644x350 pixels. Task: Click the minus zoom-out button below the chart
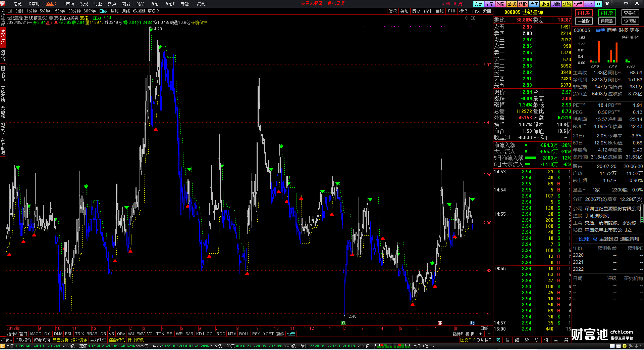(x=488, y=334)
